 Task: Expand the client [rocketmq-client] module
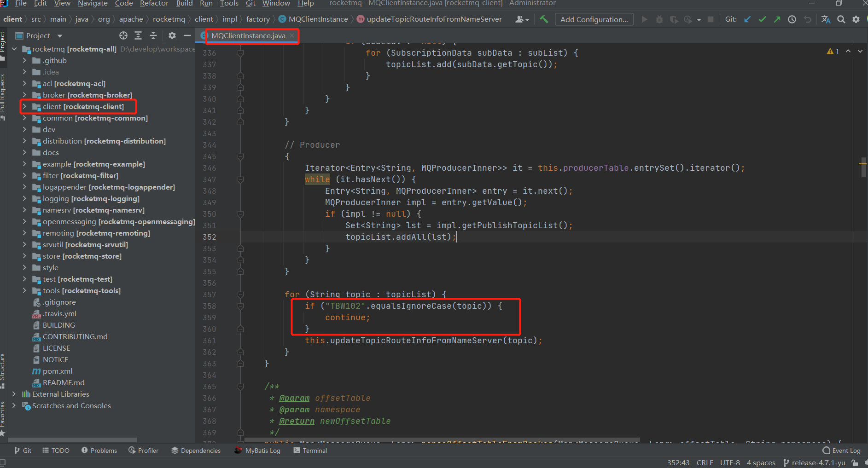tap(25, 106)
